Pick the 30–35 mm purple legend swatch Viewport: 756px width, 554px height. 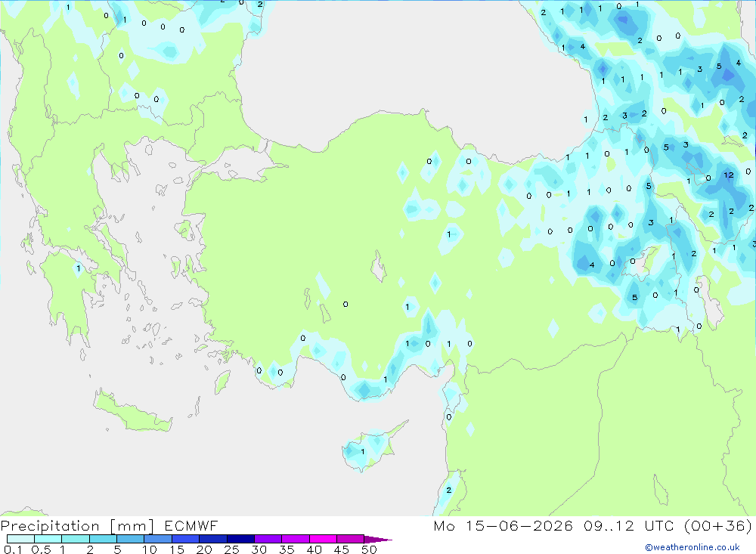(268, 539)
